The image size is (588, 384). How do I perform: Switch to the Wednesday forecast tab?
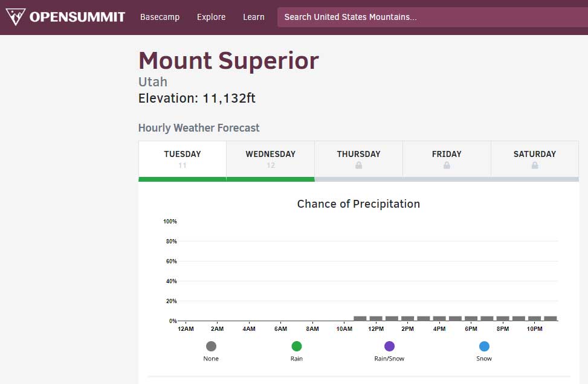click(x=270, y=158)
